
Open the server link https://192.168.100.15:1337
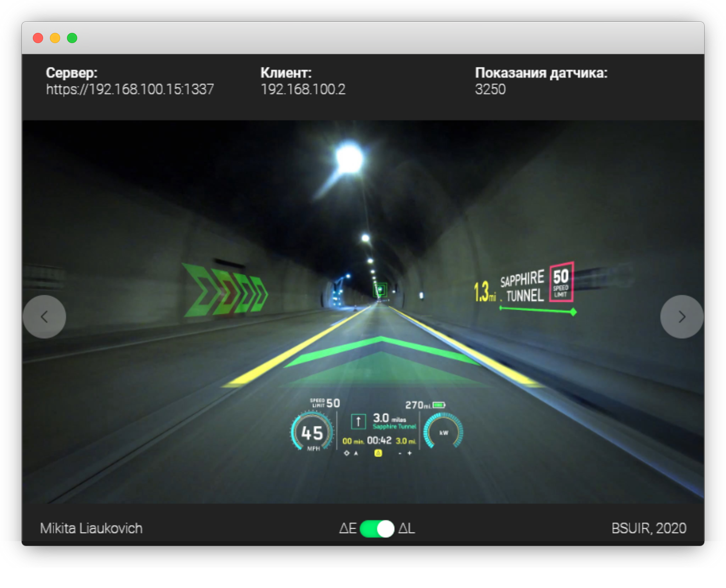pyautogui.click(x=131, y=89)
